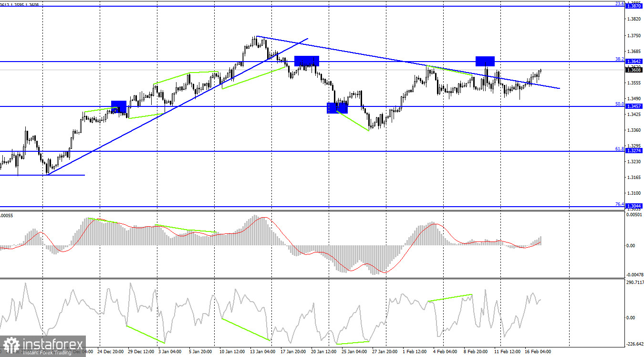Click the MACD scale value 0.00501
Screen dimensions: 644x357
click(634, 215)
